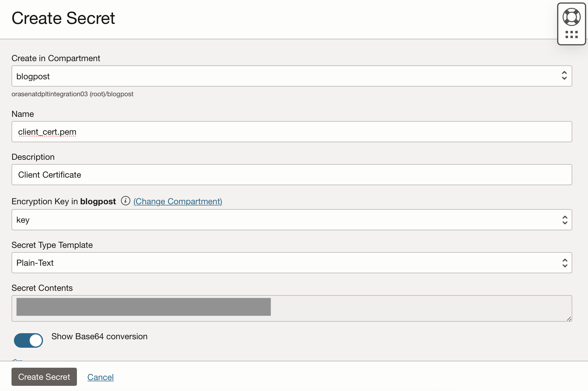The image size is (588, 391).
Task: Click the six-dot grip below help icon
Action: pos(571,34)
